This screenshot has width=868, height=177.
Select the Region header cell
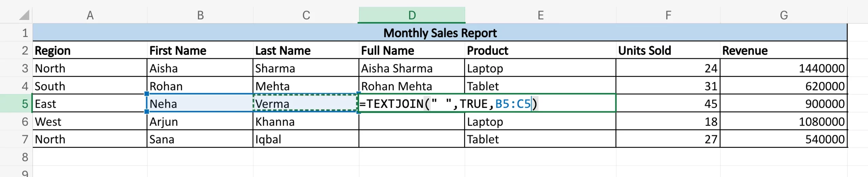click(x=90, y=51)
